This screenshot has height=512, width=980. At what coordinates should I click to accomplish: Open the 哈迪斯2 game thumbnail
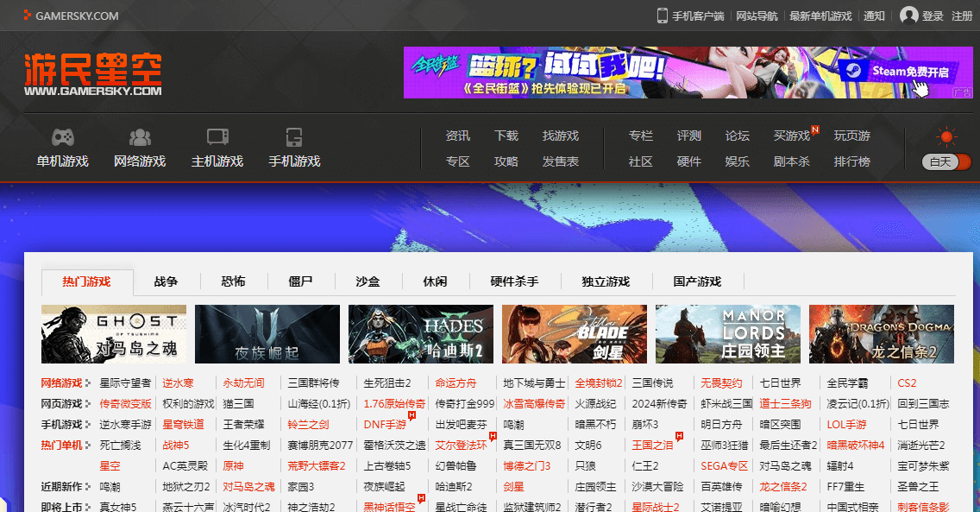click(421, 334)
